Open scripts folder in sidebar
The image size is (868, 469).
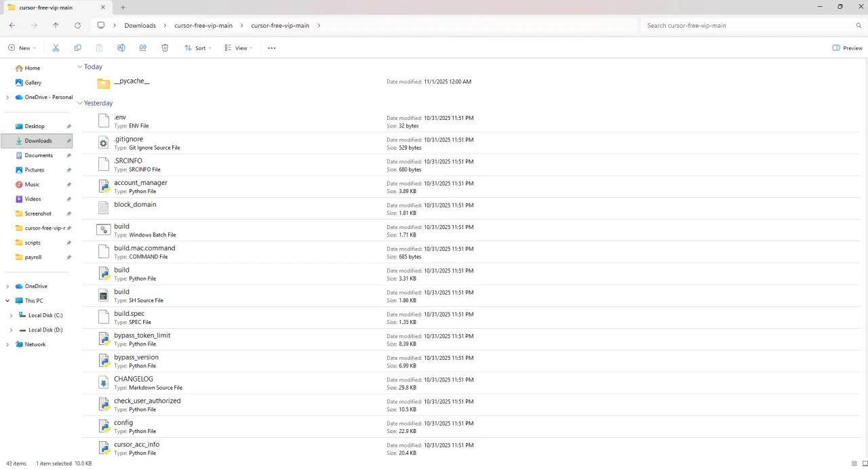click(33, 243)
